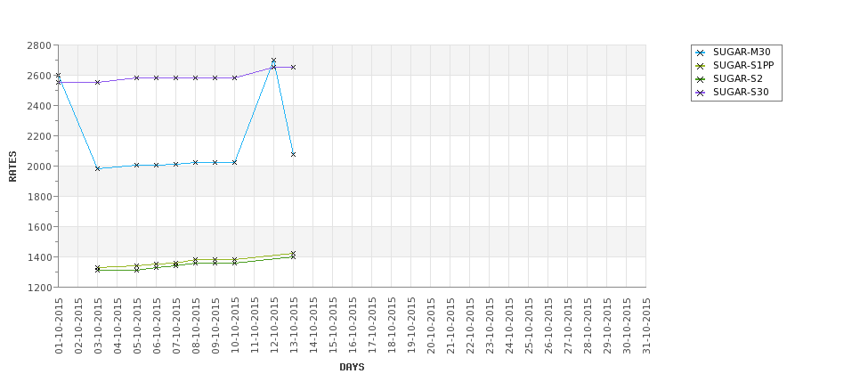
Task: Select the SUGAR-S2 legend label
Action: pos(737,78)
